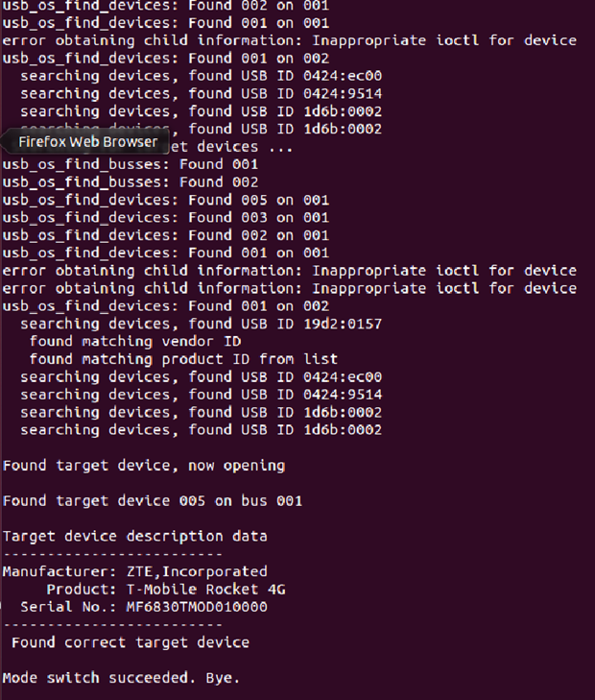The width and height of the screenshot is (595, 700).
Task: Click the "Target device description data" heading
Action: [x=134, y=536]
